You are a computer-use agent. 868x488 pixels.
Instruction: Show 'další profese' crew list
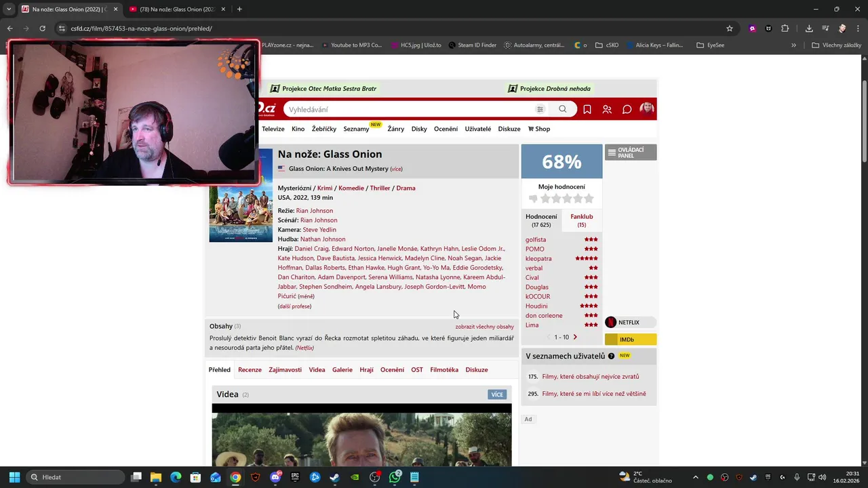pos(294,306)
